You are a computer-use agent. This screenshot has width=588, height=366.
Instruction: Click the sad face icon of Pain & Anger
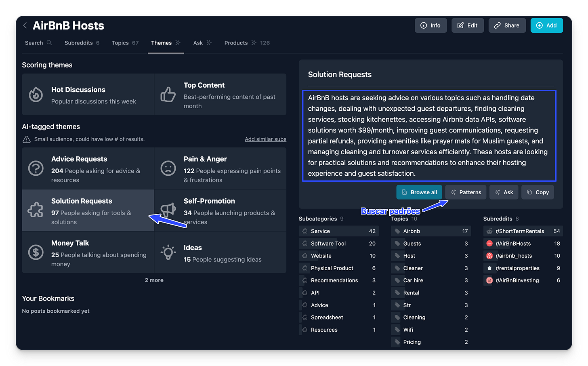(168, 168)
